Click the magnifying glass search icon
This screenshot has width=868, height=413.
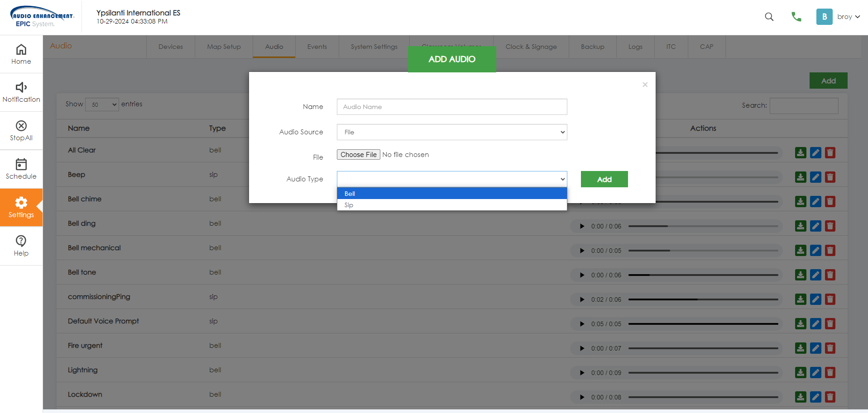pos(769,17)
